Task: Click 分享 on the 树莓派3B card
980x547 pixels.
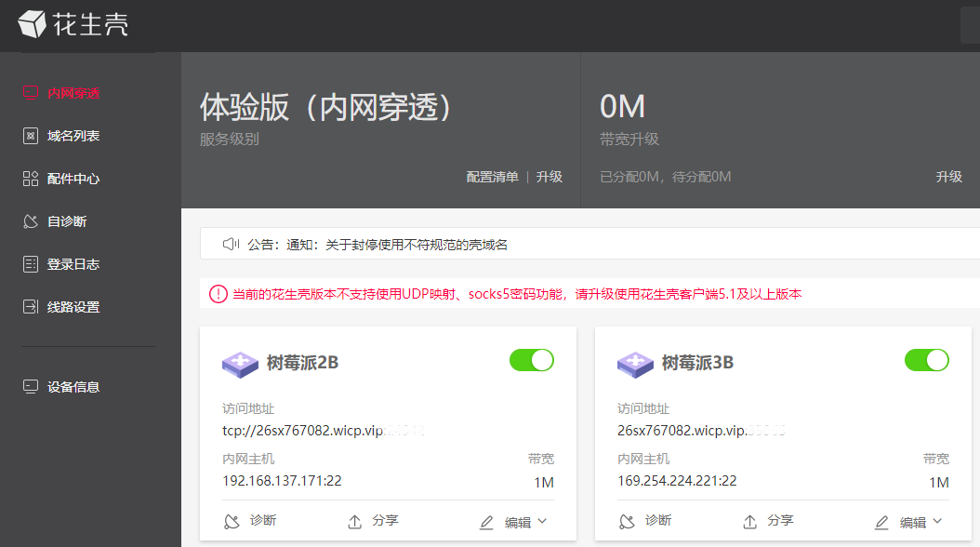Action: pyautogui.click(x=780, y=520)
